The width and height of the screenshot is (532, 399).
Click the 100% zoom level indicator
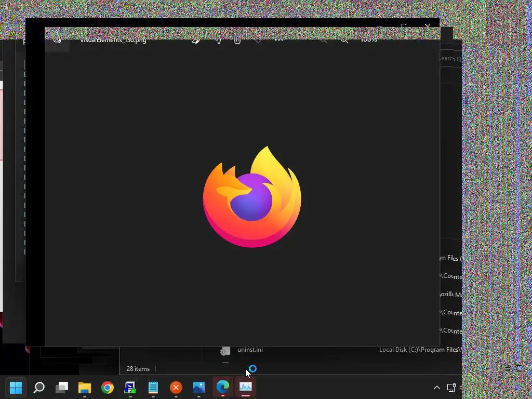(x=369, y=39)
